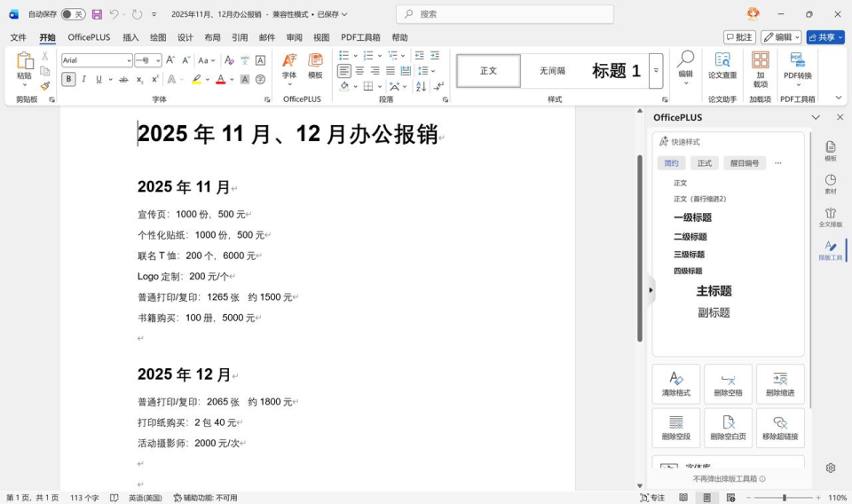The width and height of the screenshot is (852, 504).
Task: Open the Arial font name dropdown
Action: tap(129, 60)
